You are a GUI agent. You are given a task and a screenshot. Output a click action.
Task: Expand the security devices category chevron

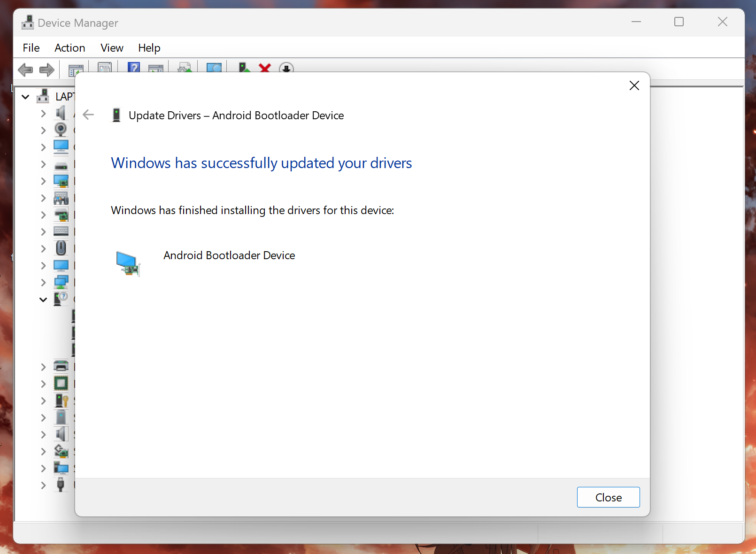(x=43, y=401)
